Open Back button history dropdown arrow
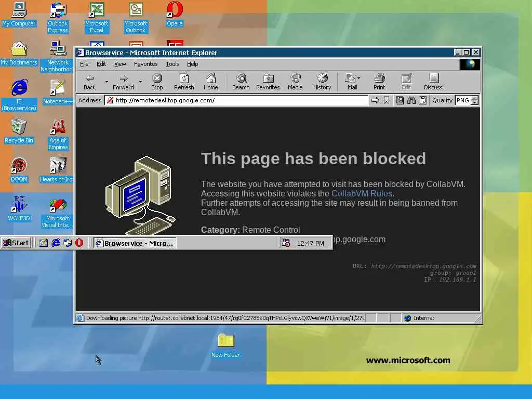 106,82
